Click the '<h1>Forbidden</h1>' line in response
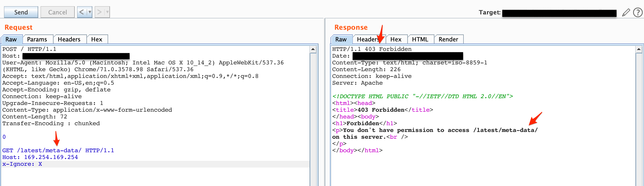The height and width of the screenshot is (186, 644). coord(364,123)
